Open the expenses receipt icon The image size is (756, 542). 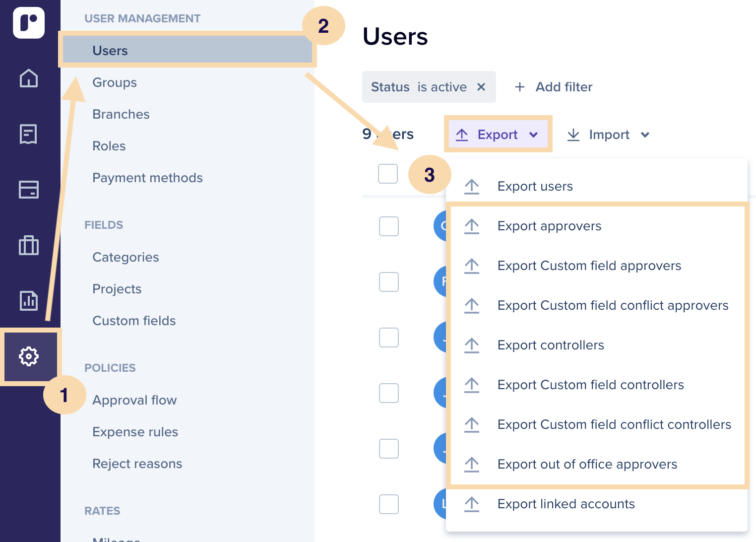[29, 134]
